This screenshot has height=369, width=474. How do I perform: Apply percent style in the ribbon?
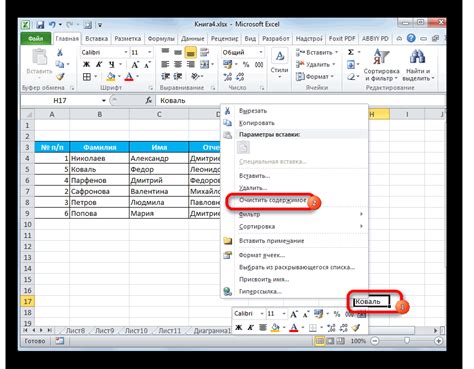[x=246, y=64]
